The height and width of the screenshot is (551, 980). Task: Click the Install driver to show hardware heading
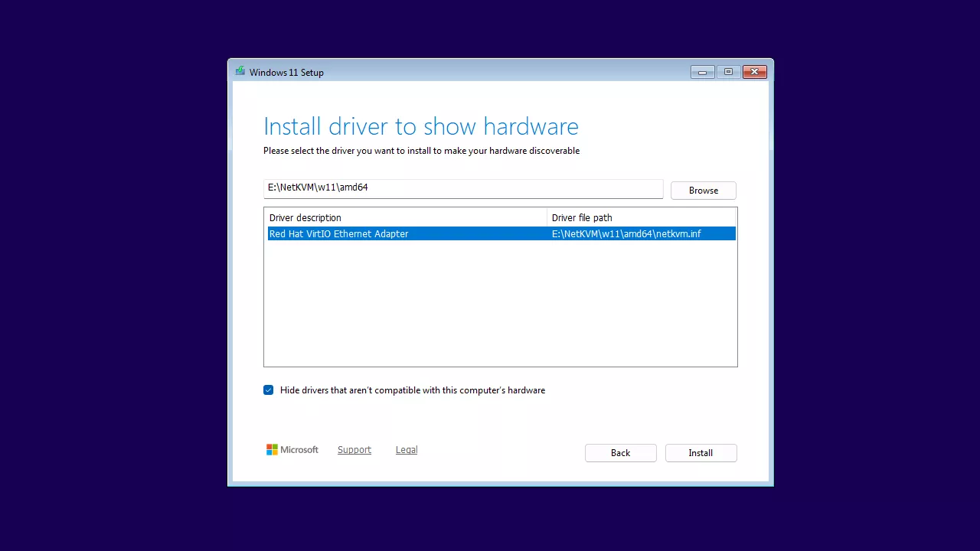click(421, 126)
